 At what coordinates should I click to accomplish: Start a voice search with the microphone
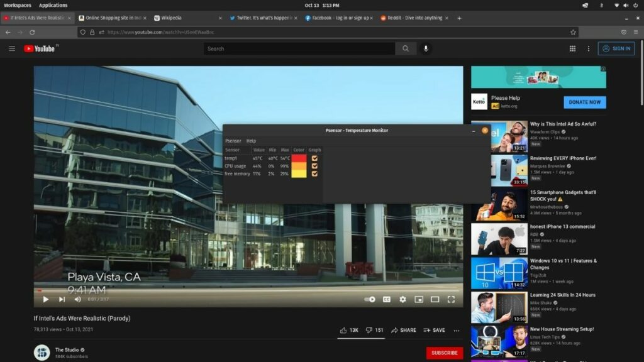pos(426,48)
